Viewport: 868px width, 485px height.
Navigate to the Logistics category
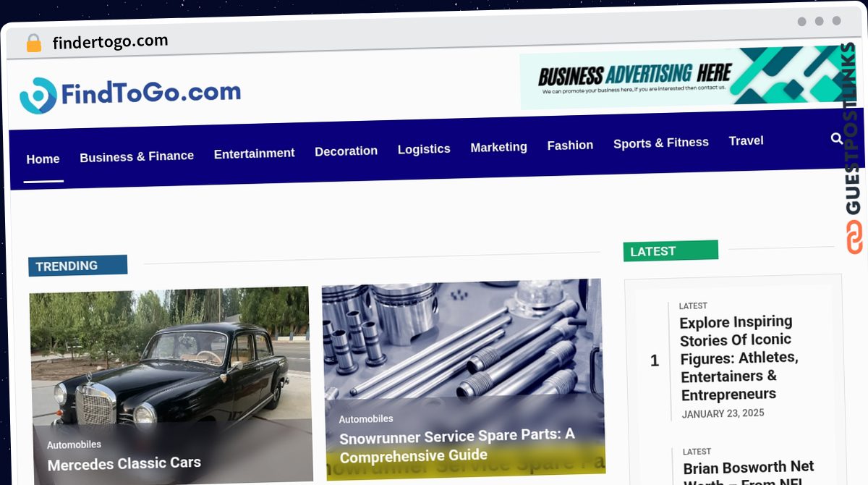[x=424, y=149]
